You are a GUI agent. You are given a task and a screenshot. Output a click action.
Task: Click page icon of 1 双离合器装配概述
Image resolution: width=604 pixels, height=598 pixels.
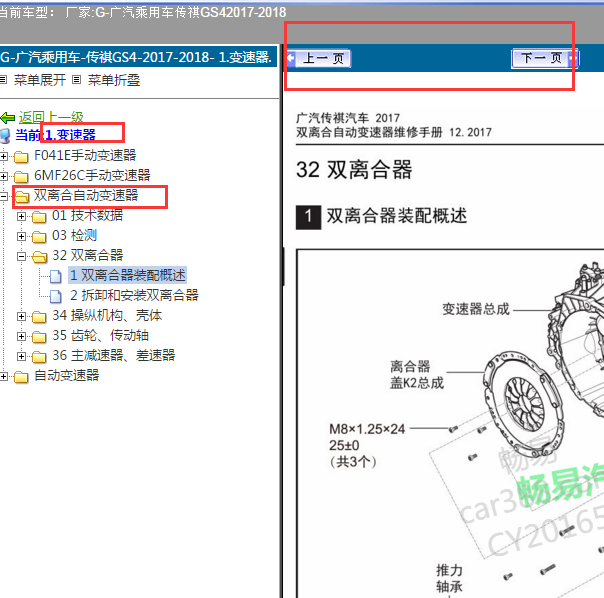coord(56,276)
